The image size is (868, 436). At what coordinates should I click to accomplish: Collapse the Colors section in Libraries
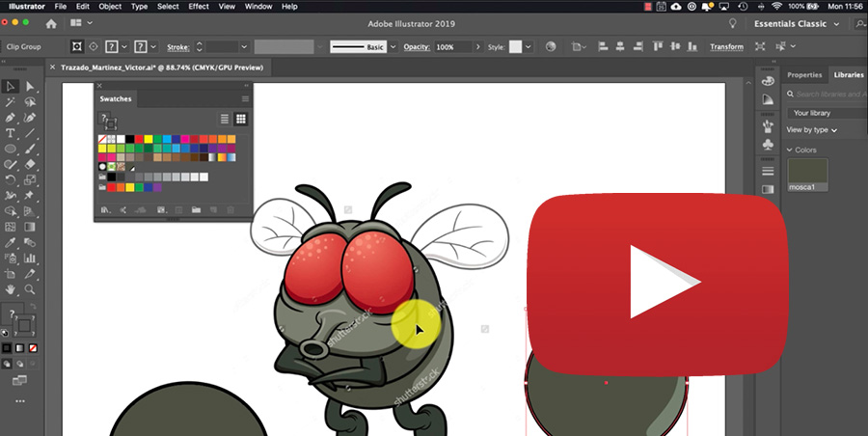(790, 150)
